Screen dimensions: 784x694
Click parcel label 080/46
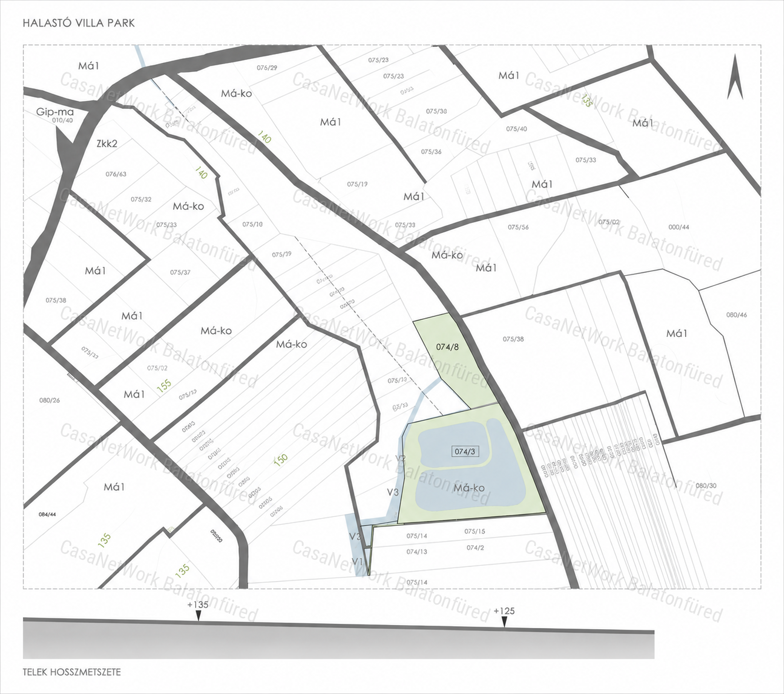tap(736, 315)
